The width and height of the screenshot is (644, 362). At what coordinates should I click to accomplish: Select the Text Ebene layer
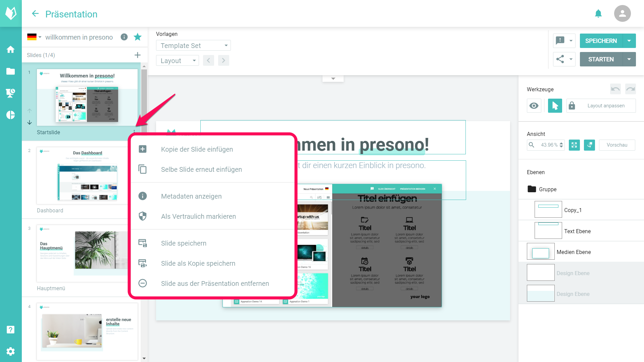[581, 231]
